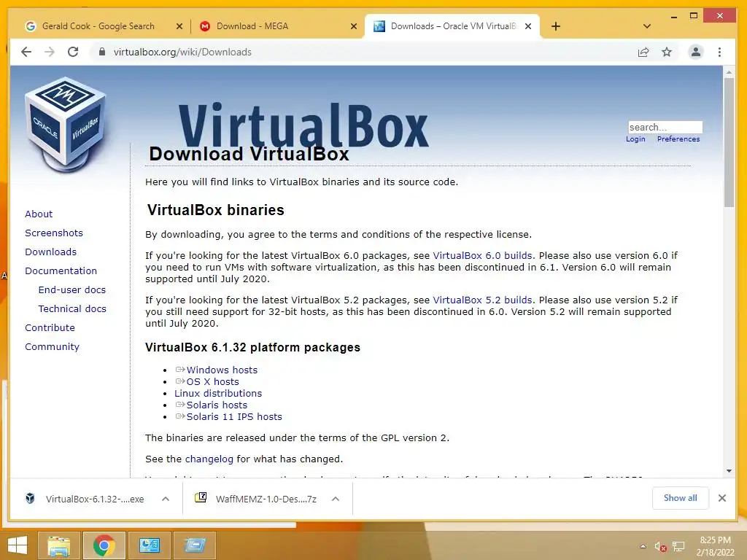This screenshot has height=560, width=747.
Task: Show all downloads
Action: [x=681, y=498]
